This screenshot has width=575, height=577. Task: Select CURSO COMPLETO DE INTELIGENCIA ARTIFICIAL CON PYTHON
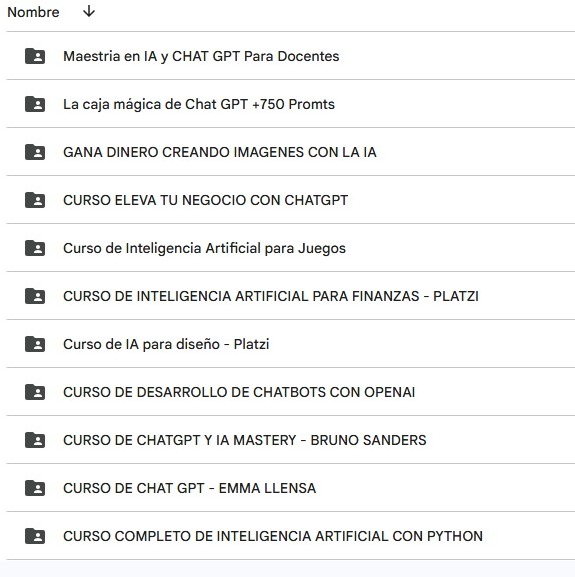point(291,536)
